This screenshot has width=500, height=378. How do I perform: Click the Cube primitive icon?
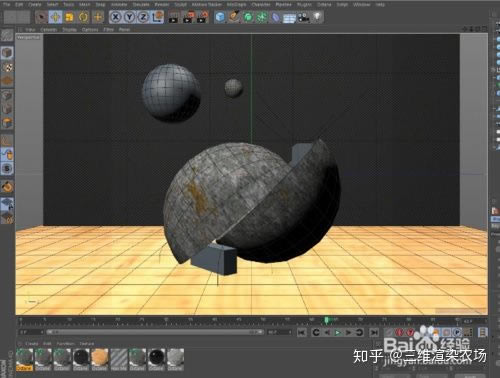click(220, 17)
